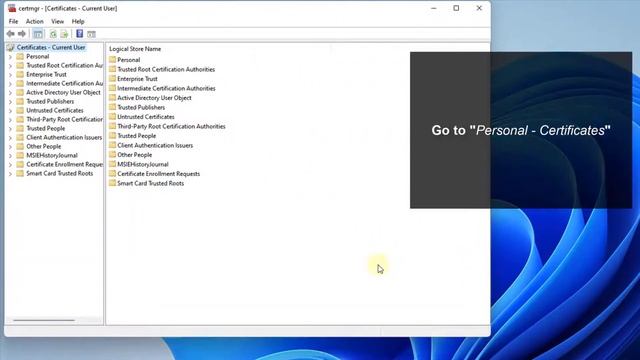
Task: Click the certmgr app icon in title bar
Action: click(x=12, y=8)
